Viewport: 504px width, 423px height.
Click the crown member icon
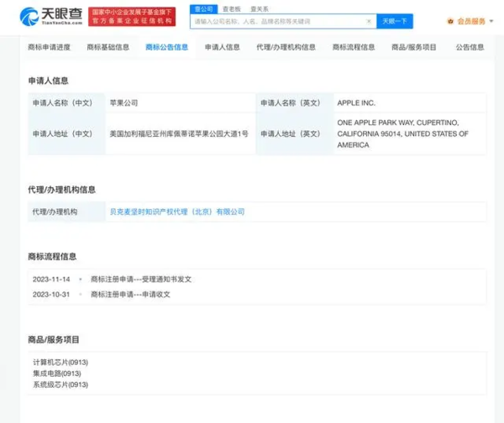(x=450, y=22)
